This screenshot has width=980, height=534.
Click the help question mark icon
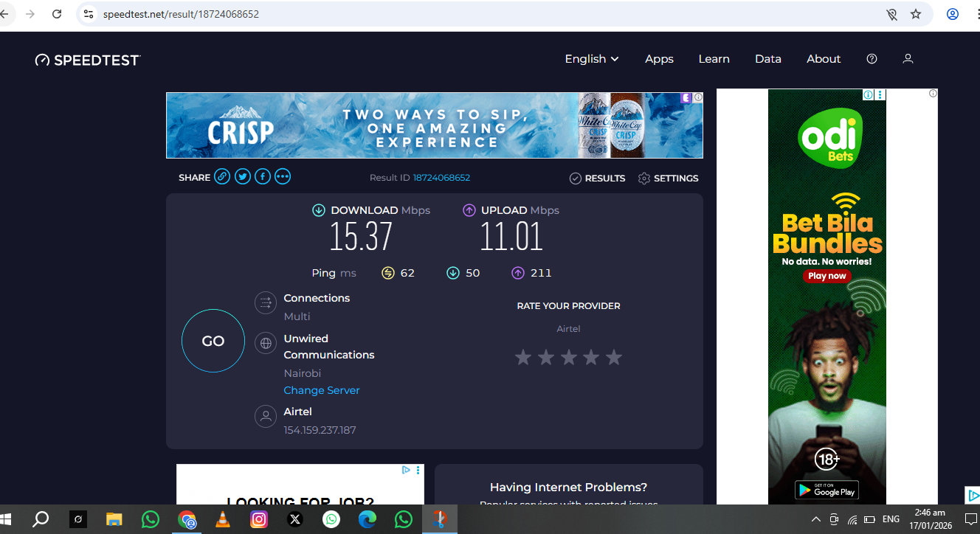coord(872,59)
